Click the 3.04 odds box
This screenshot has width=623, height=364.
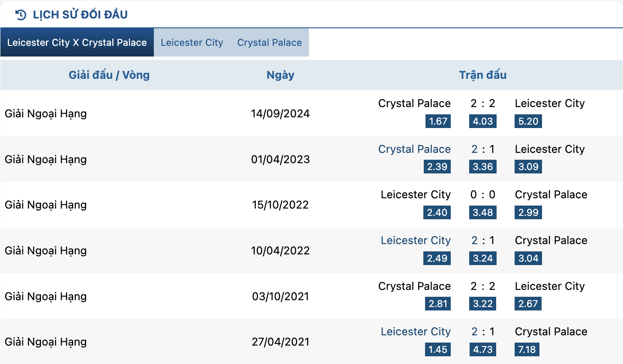click(x=528, y=258)
